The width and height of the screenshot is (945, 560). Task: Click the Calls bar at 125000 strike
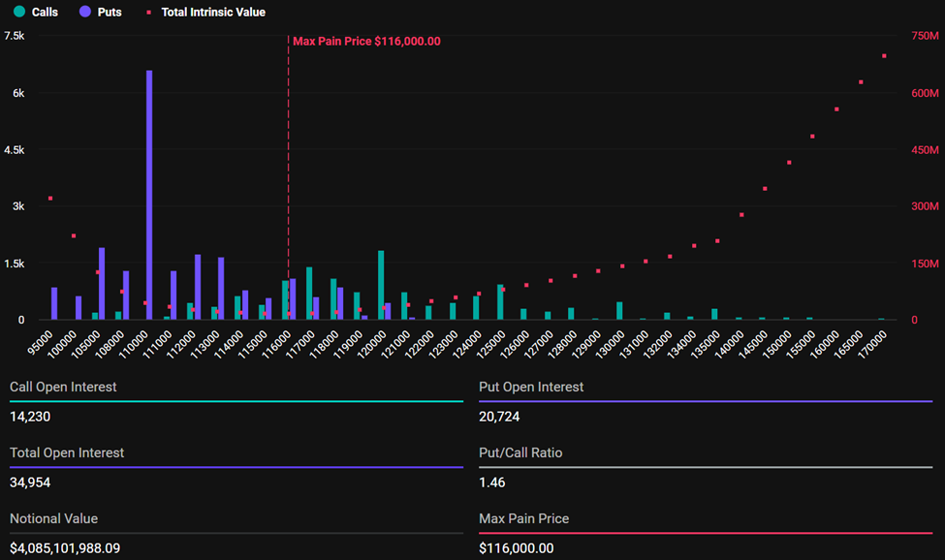pos(500,301)
